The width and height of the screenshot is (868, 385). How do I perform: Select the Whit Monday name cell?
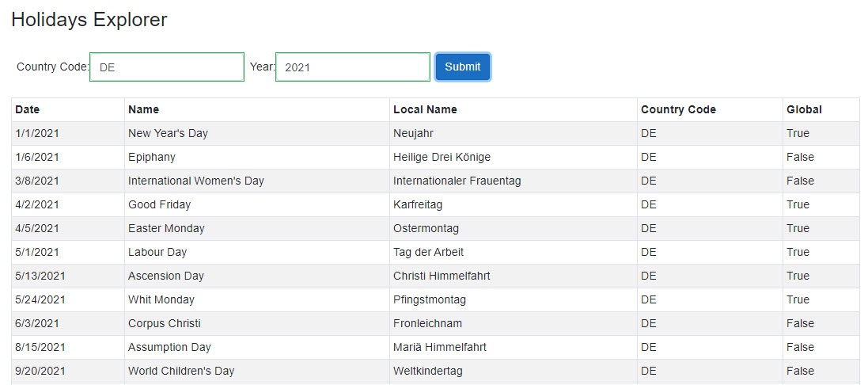(161, 299)
